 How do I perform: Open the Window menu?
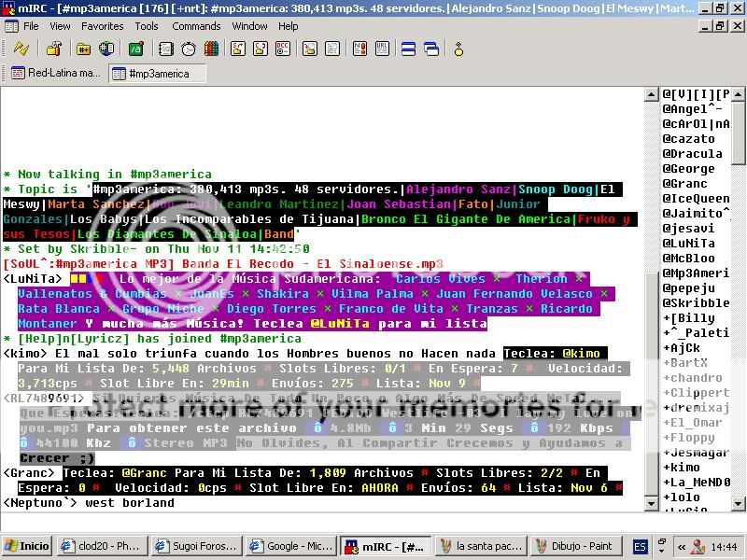(x=249, y=26)
